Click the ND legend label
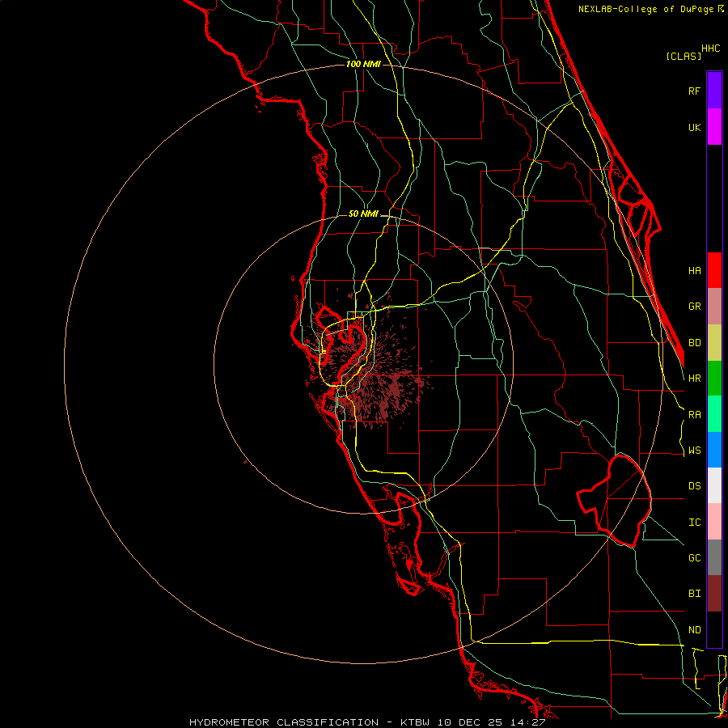728x728 pixels. click(x=694, y=630)
